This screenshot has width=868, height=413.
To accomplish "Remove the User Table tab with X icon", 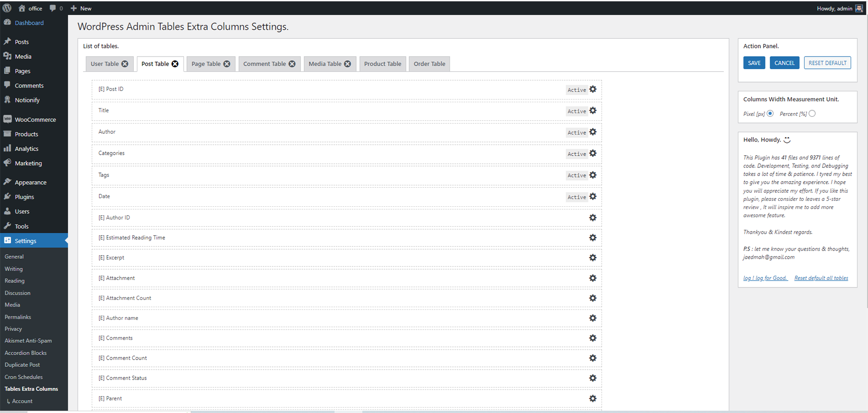I will click(x=125, y=64).
